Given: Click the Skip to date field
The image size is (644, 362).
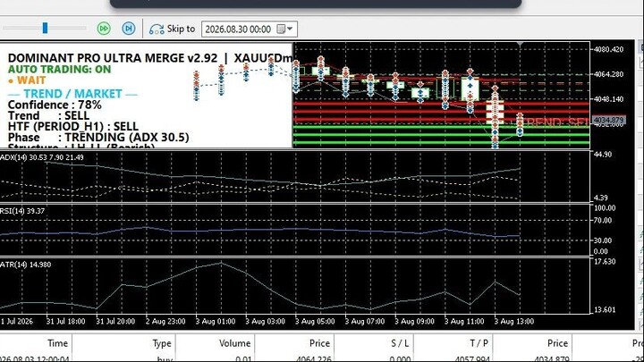Looking at the screenshot, I should click(x=250, y=29).
